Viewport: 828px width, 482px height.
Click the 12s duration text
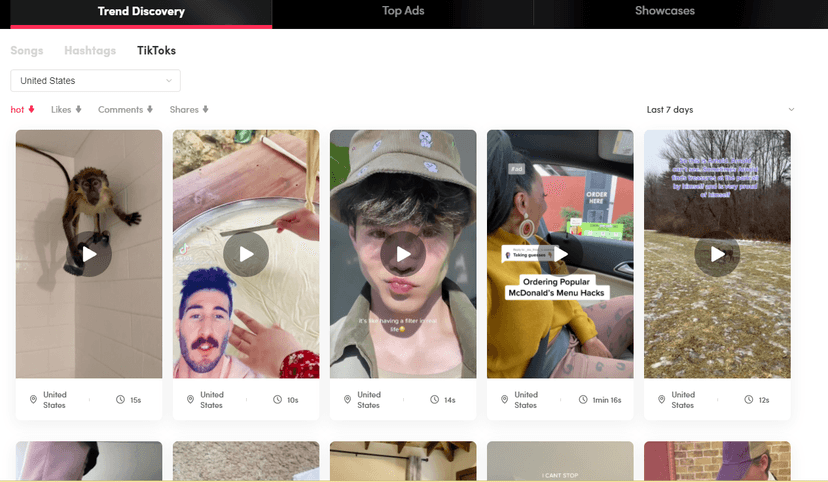click(x=764, y=400)
